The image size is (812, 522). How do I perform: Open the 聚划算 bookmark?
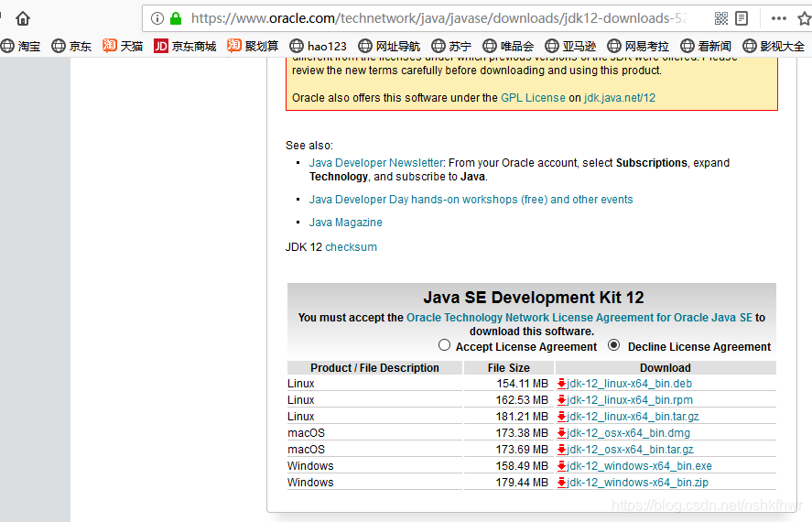(253, 46)
